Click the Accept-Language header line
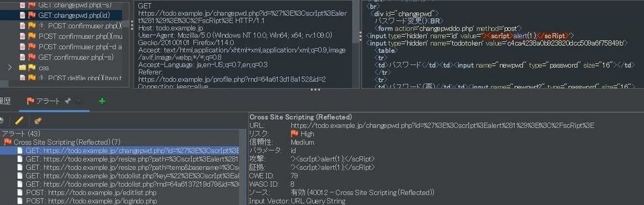 click(203, 64)
